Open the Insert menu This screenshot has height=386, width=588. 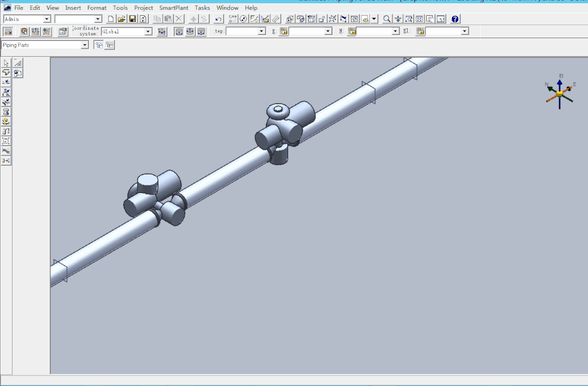(72, 8)
